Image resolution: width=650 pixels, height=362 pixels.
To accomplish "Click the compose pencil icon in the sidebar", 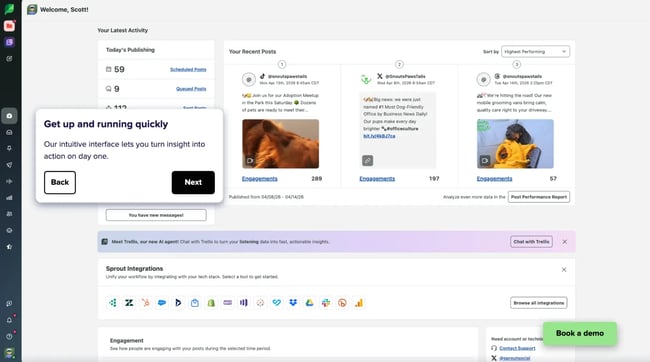I will [x=9, y=59].
